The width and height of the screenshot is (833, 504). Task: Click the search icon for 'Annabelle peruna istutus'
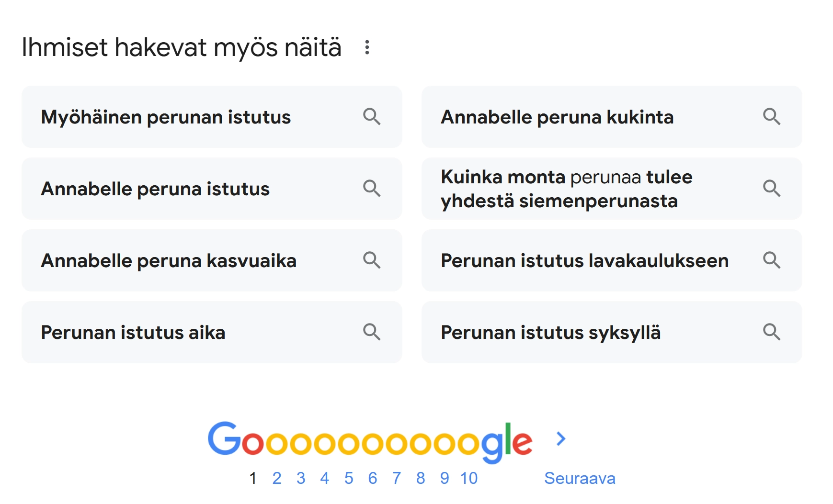(372, 189)
